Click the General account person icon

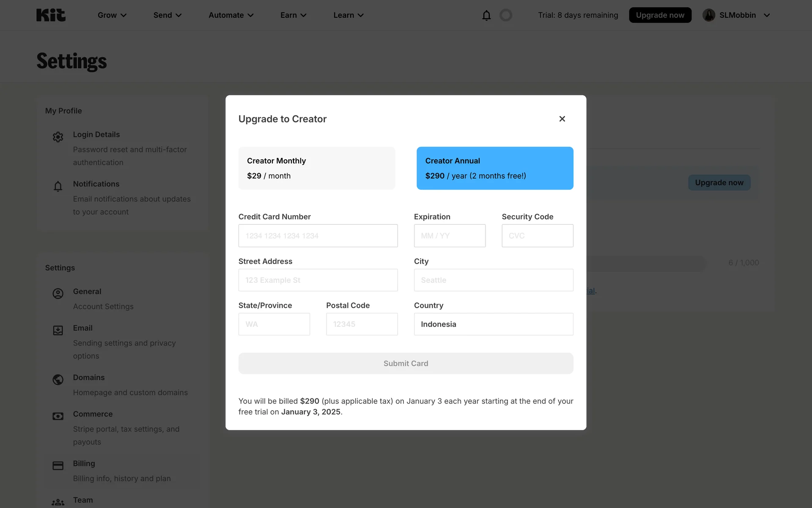(x=58, y=294)
